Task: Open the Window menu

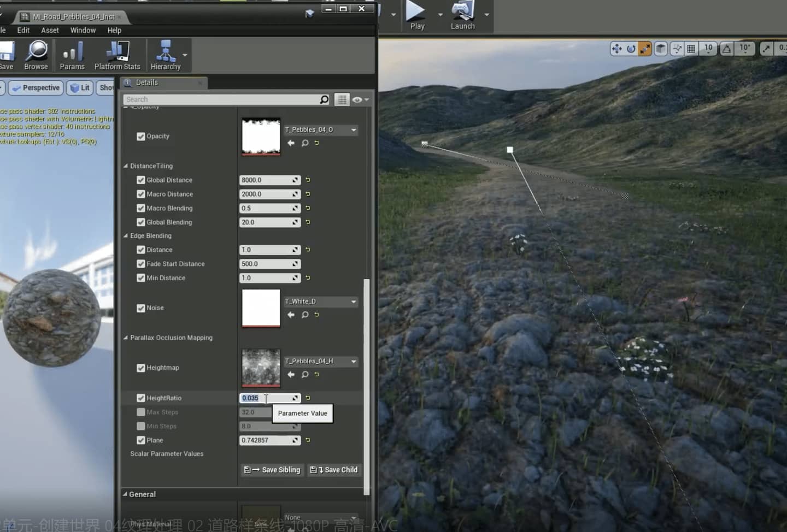Action: point(83,31)
